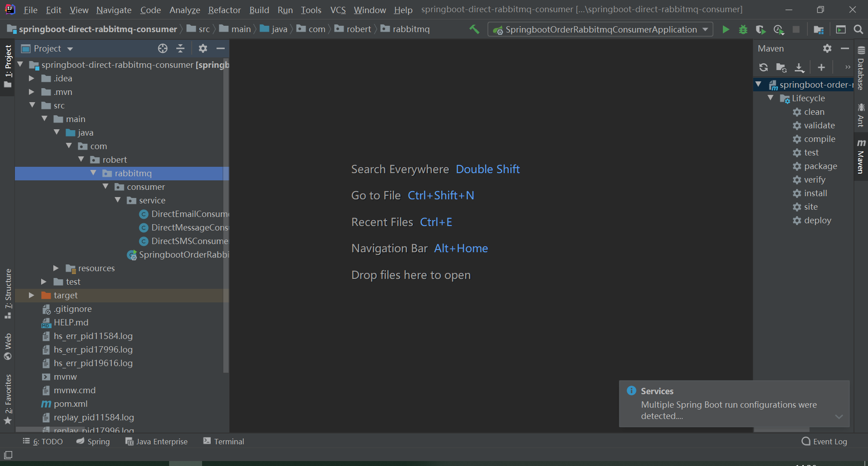This screenshot has width=868, height=466.
Task: Open the Tools menu
Action: tap(311, 9)
